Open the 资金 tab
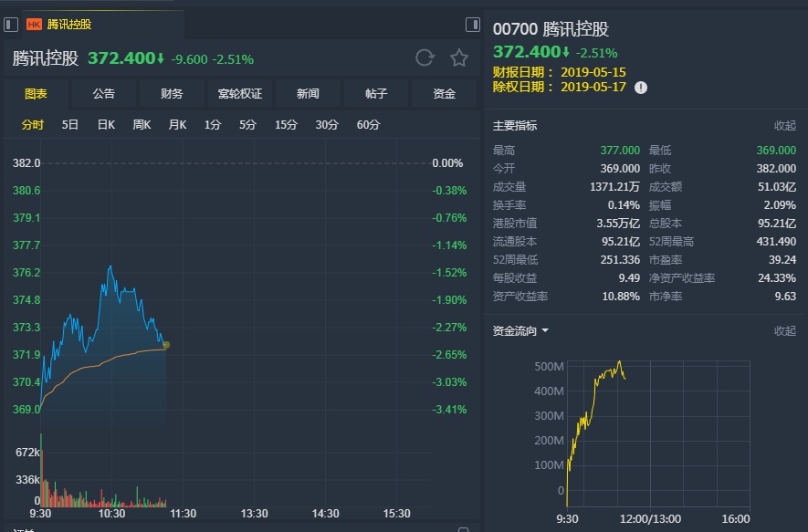 [x=444, y=94]
